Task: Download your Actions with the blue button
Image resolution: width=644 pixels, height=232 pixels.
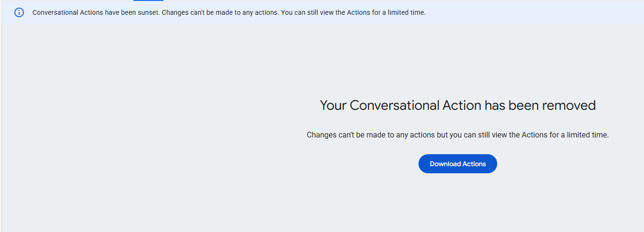Action: coord(458,164)
